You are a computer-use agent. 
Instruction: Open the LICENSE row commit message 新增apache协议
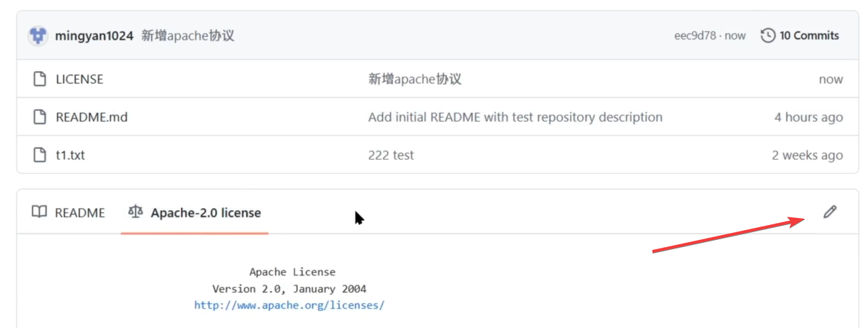tap(415, 79)
